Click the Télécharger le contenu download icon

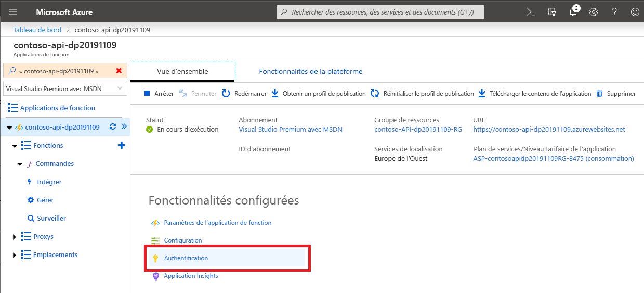click(x=482, y=94)
